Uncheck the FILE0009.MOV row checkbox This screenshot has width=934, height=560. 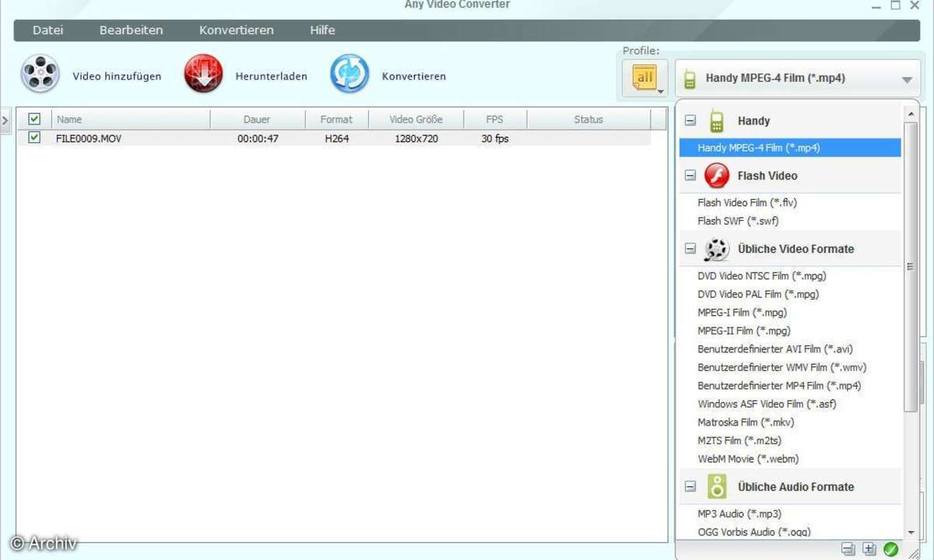[34, 138]
